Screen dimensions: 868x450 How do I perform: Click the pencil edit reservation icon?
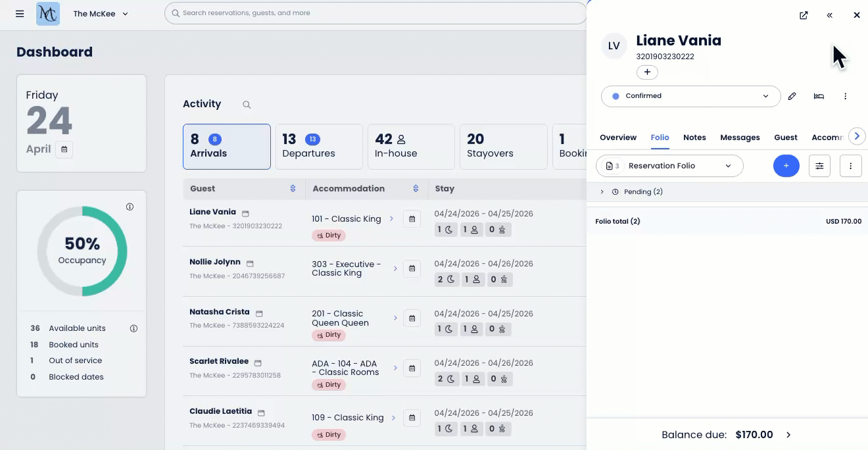792,96
